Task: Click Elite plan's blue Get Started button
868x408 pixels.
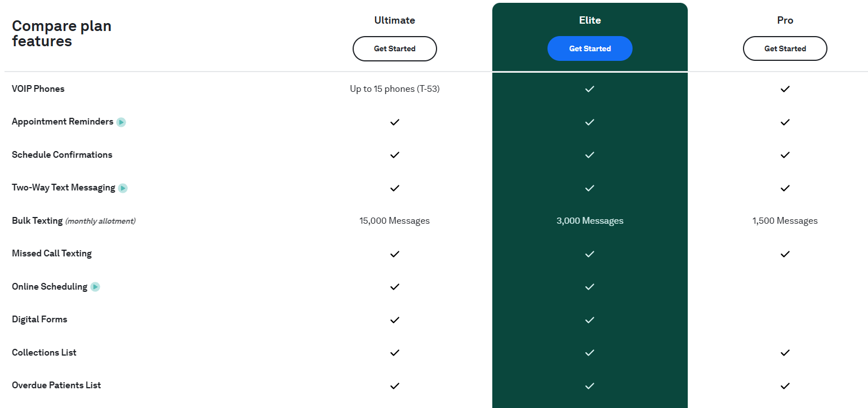Action: [590, 48]
